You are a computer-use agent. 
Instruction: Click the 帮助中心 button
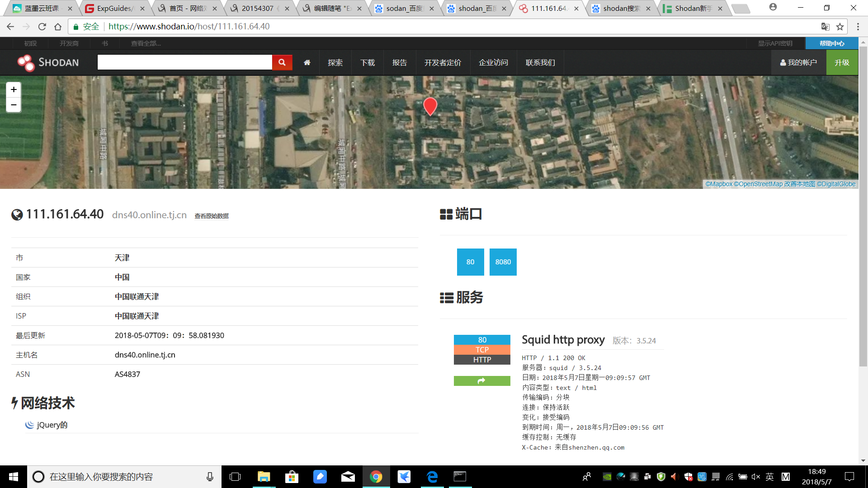pos(832,43)
